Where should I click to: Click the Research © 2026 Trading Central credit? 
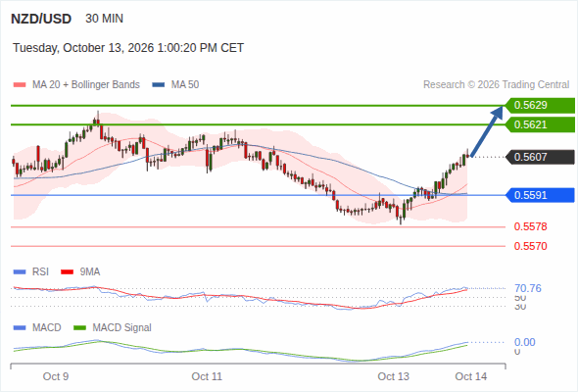[x=496, y=85]
